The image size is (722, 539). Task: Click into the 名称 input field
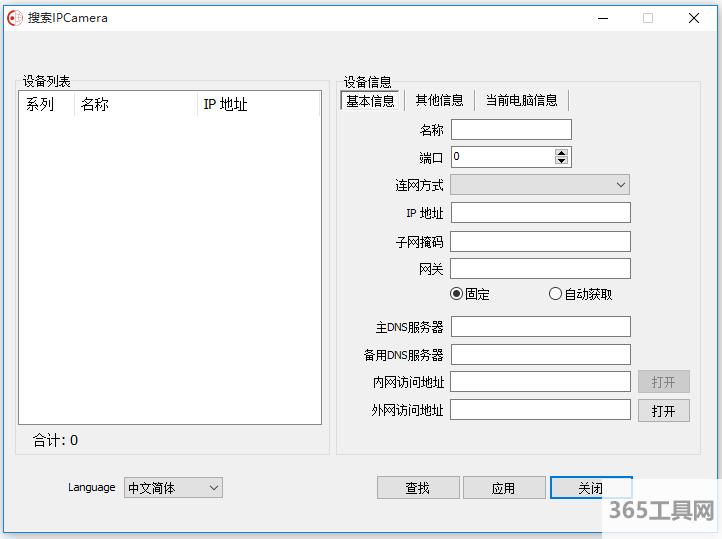click(511, 130)
